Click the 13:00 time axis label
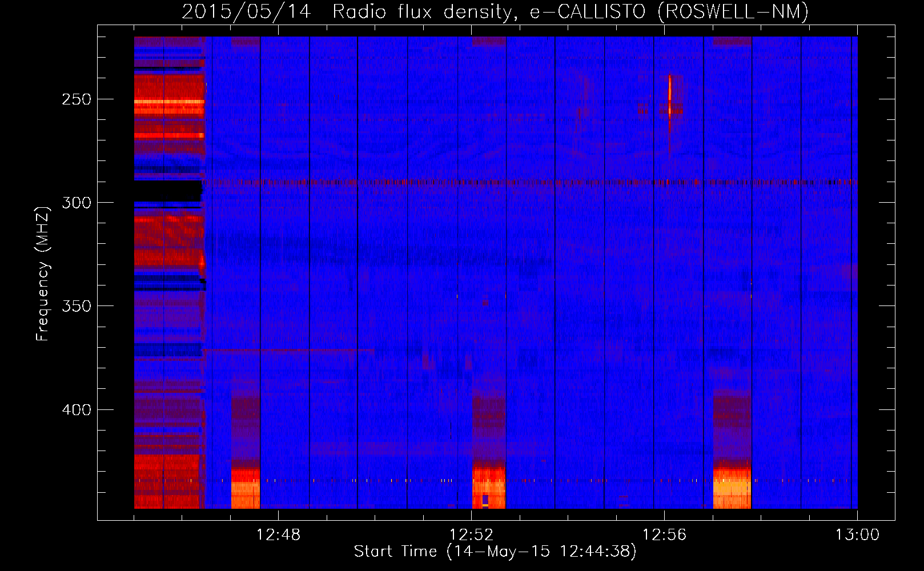This screenshot has width=924, height=571. pyautogui.click(x=857, y=535)
